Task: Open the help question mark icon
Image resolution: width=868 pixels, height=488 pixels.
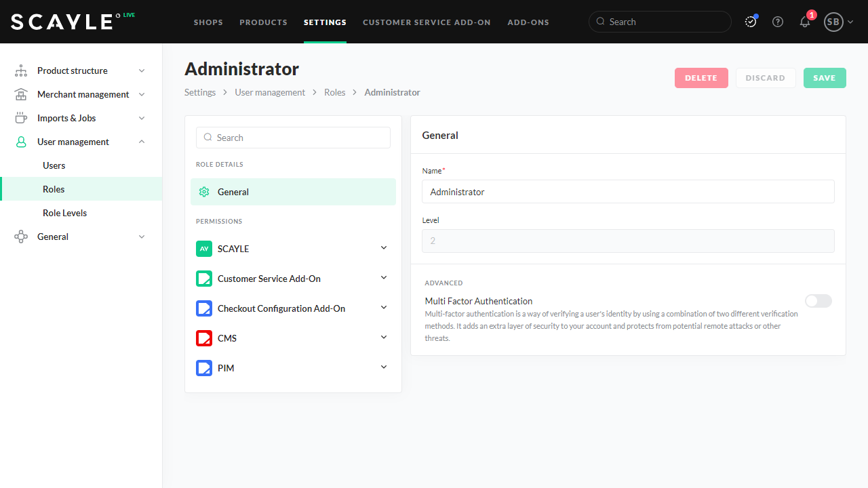Action: 778,22
